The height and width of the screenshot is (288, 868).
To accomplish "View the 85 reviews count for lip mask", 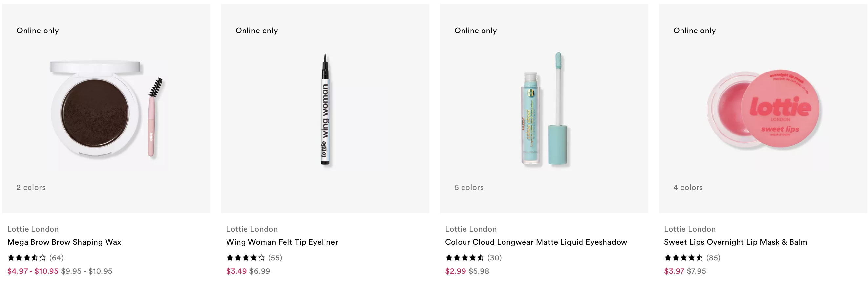I will coord(713,258).
